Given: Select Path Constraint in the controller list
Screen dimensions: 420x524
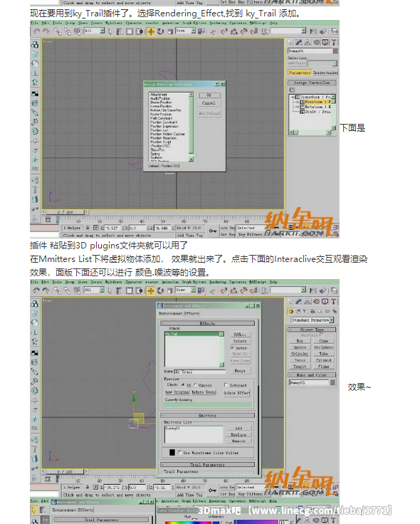Looking at the screenshot, I should tap(162, 118).
